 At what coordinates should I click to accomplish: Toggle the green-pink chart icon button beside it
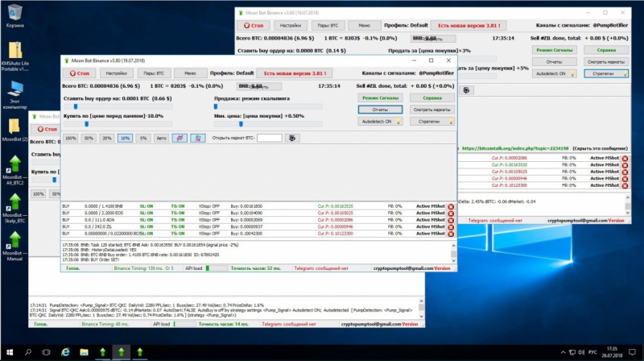[x=197, y=138]
